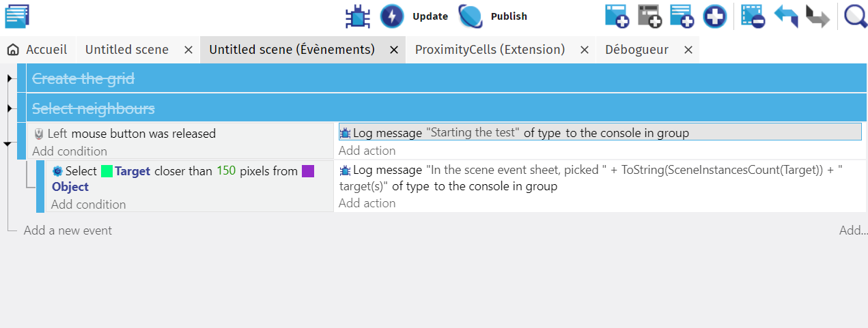
Task: Close the Untitled scene (Évènements) tab
Action: 394,50
